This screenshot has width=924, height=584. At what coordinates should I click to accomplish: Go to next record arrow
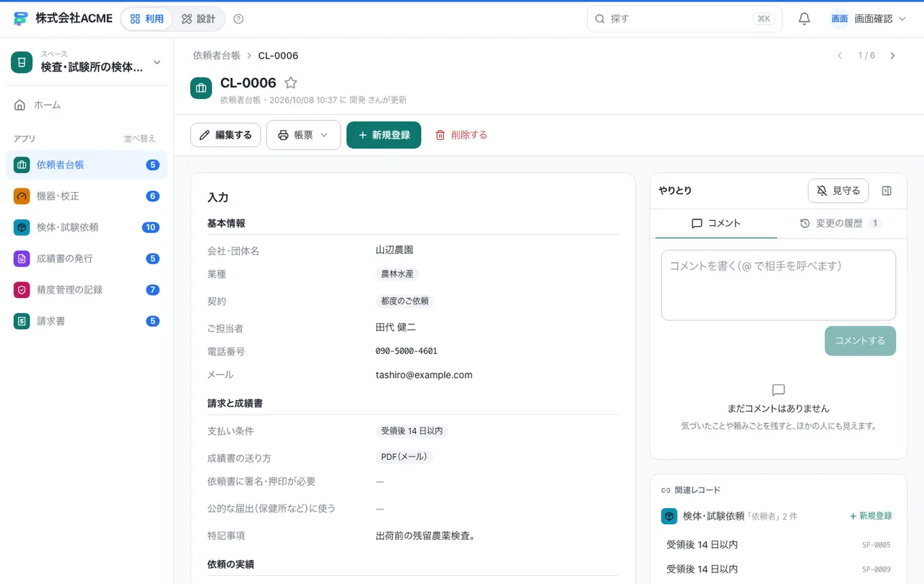tap(892, 56)
